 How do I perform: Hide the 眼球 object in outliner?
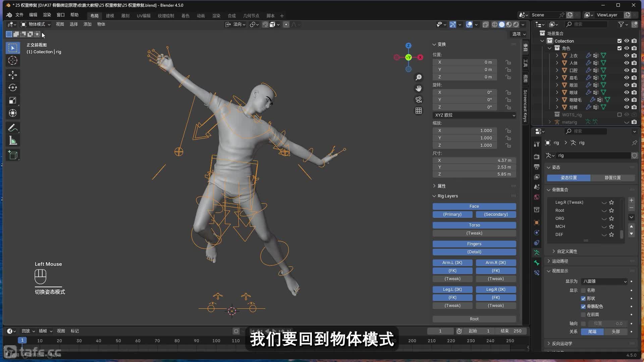pyautogui.click(x=626, y=93)
